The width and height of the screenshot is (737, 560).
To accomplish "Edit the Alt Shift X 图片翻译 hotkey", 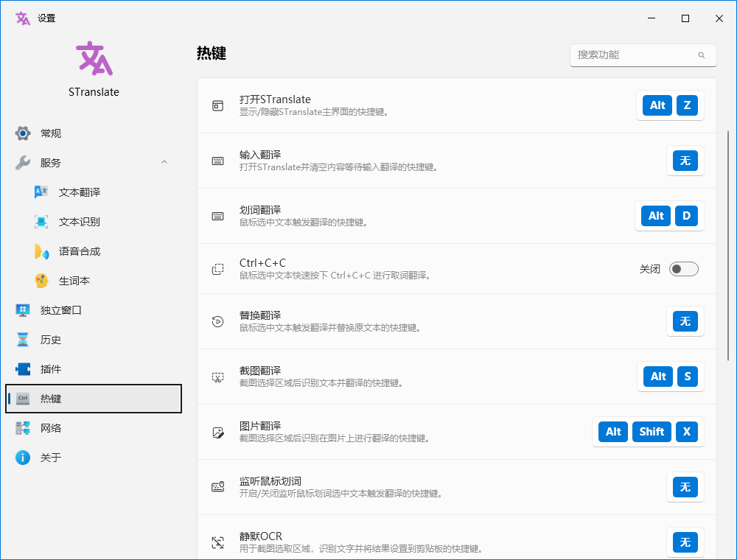I will [648, 432].
